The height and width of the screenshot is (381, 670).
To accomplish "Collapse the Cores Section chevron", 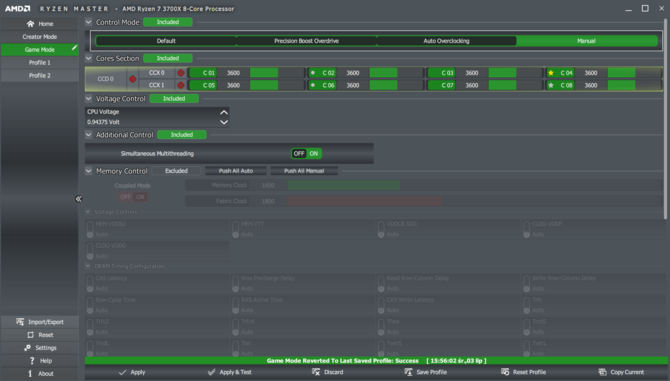I will 88,58.
